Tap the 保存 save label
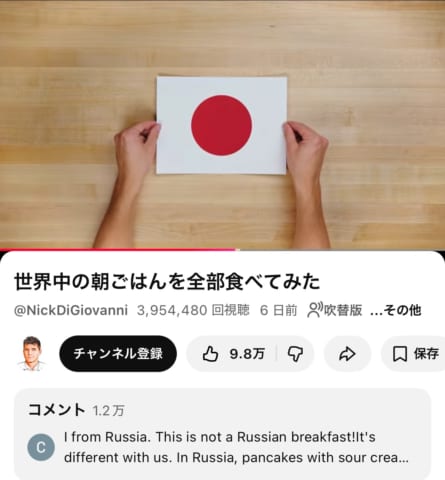 point(426,354)
